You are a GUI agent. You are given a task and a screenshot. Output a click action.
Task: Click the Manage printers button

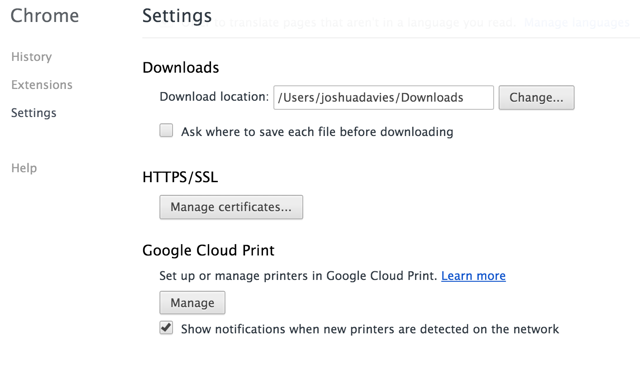pos(192,303)
